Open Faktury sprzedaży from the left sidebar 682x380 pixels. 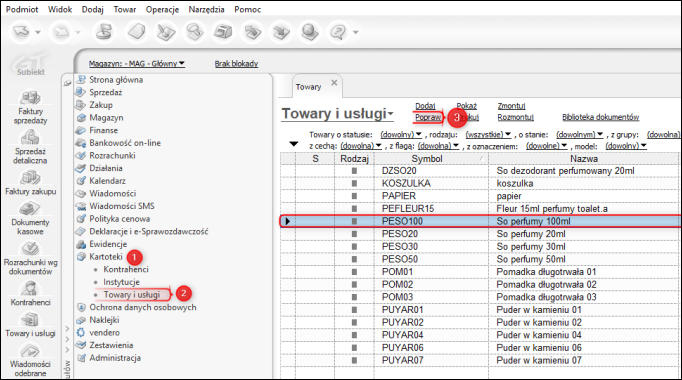(30, 107)
